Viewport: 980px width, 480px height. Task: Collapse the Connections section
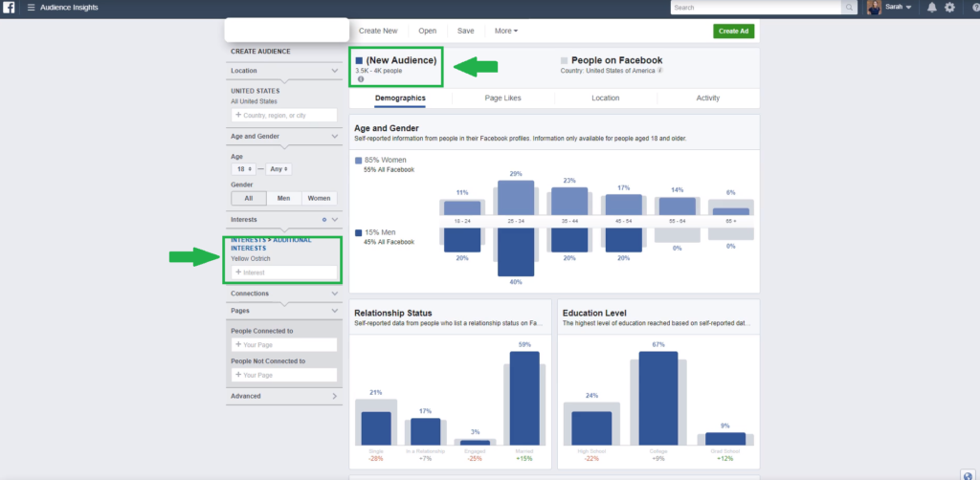point(335,294)
